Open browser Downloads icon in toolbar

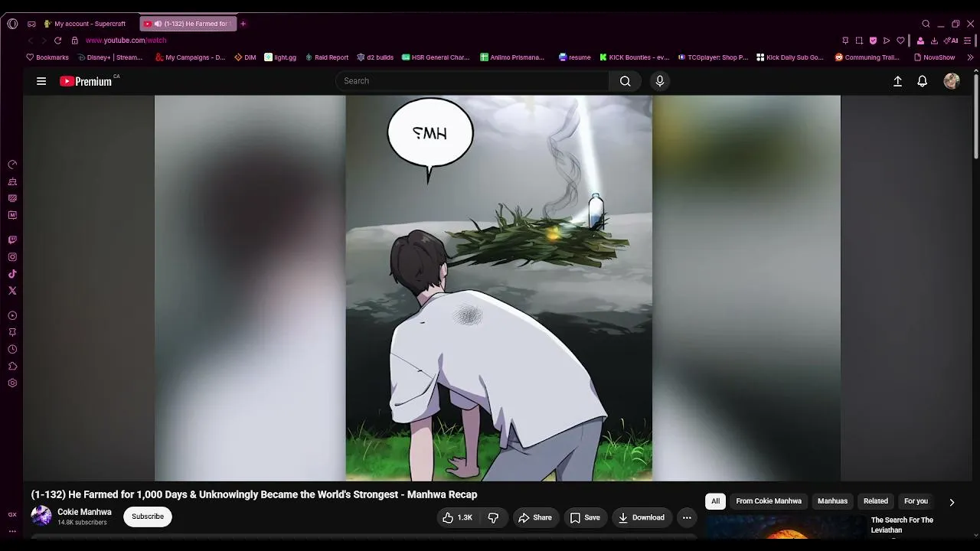(934, 41)
